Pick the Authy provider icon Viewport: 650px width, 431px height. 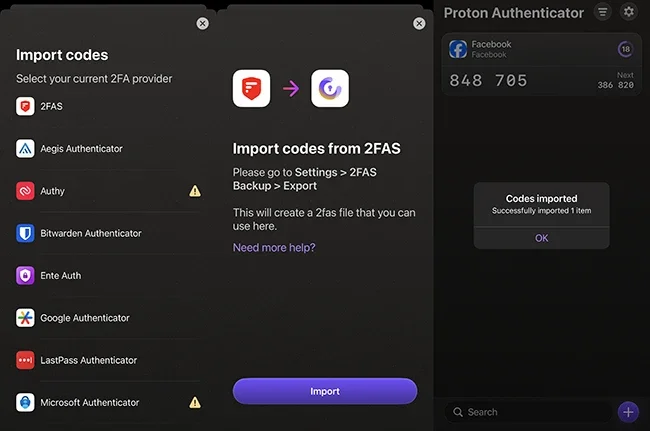25,191
